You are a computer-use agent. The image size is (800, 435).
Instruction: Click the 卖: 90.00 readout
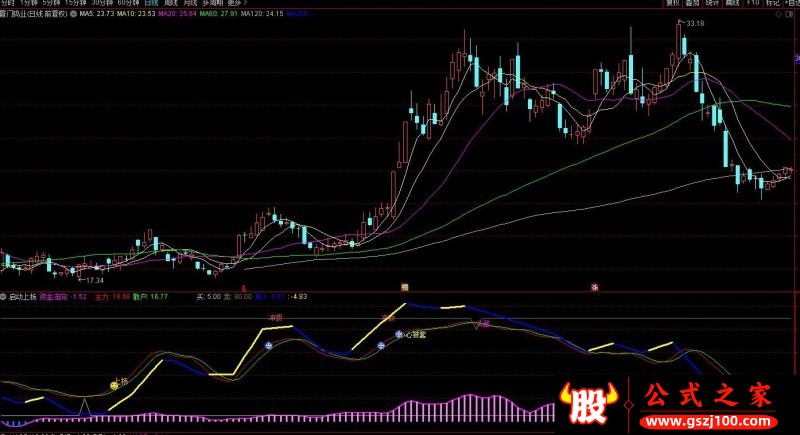click(238, 297)
